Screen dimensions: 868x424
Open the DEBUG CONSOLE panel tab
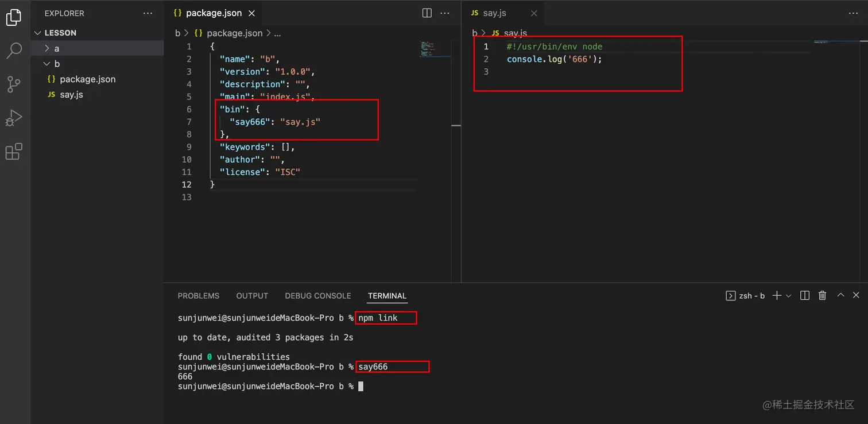[x=318, y=296]
